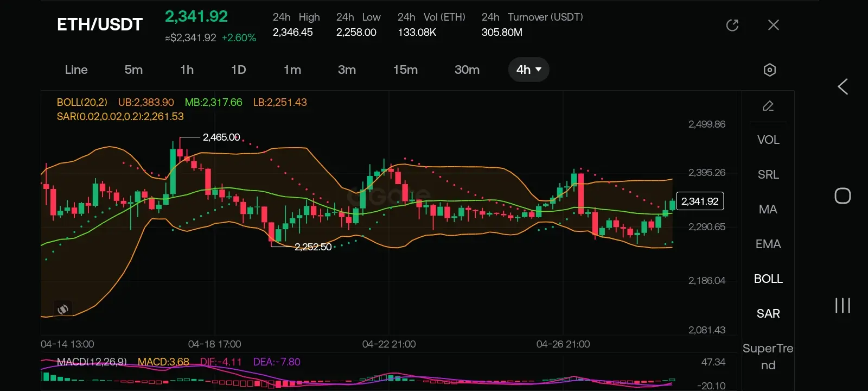The height and width of the screenshot is (391, 868).
Task: Tap the 24h High value 2,346.45
Action: pyautogui.click(x=293, y=32)
